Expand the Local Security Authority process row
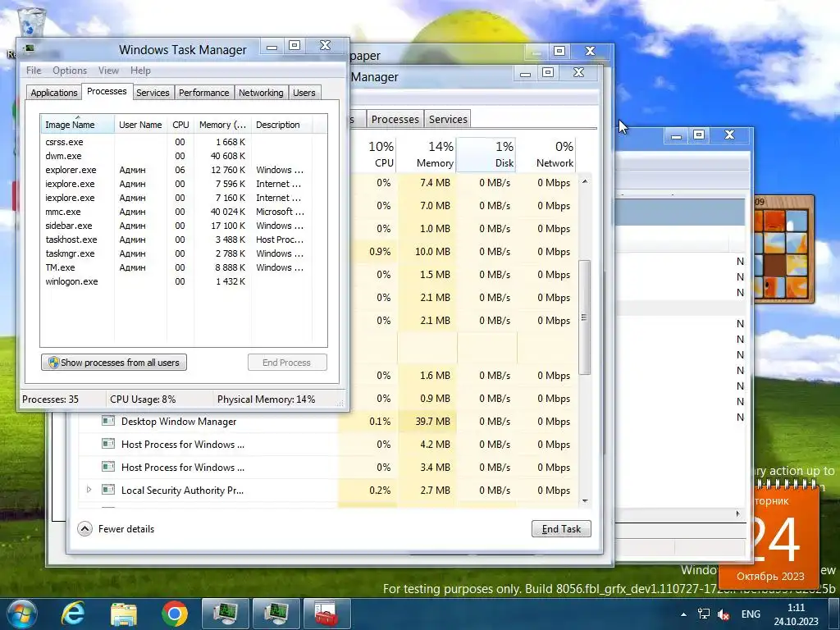Viewport: 840px width, 630px height. click(89, 489)
